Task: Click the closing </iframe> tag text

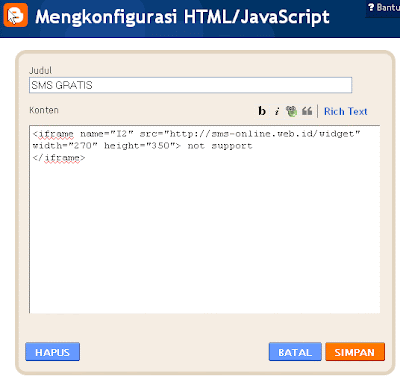Action: [59, 158]
